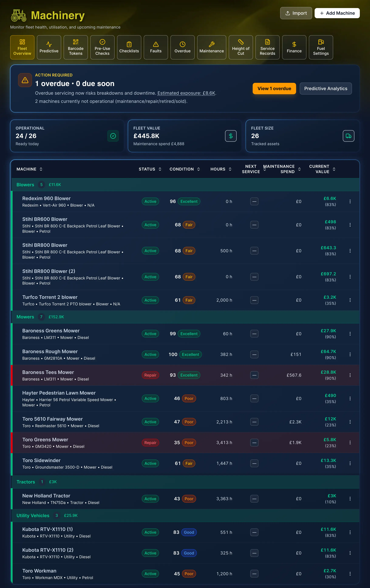The width and height of the screenshot is (370, 588).
Task: Click the £64.7K current value
Action: 328,351
